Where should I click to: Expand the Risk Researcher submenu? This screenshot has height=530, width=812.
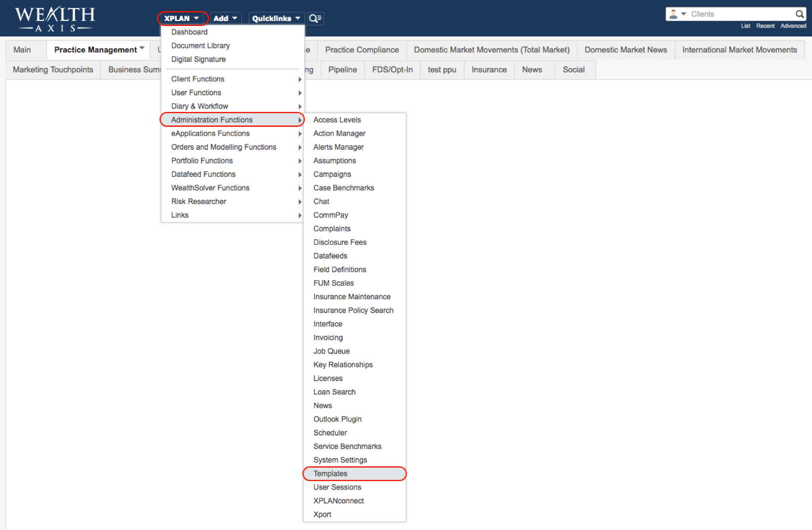[233, 201]
